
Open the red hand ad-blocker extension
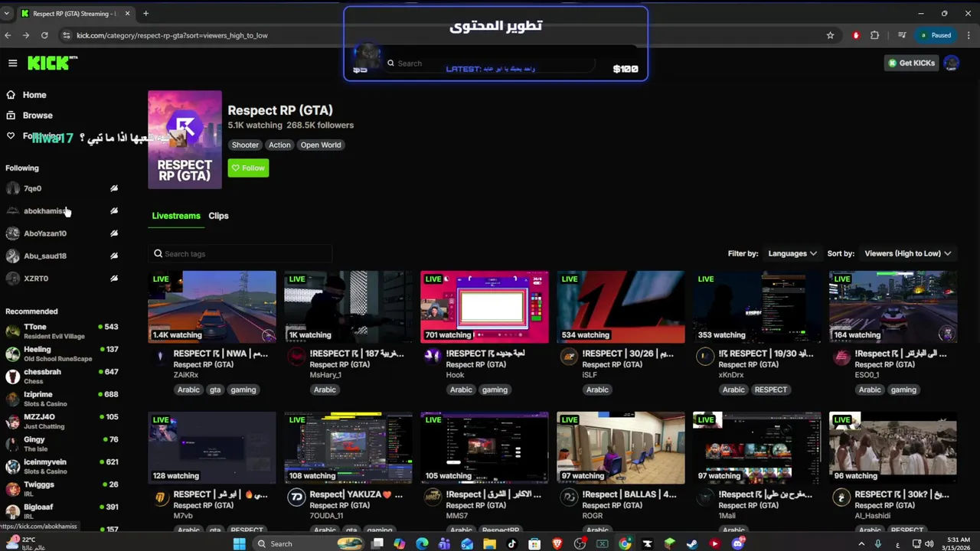tap(856, 35)
